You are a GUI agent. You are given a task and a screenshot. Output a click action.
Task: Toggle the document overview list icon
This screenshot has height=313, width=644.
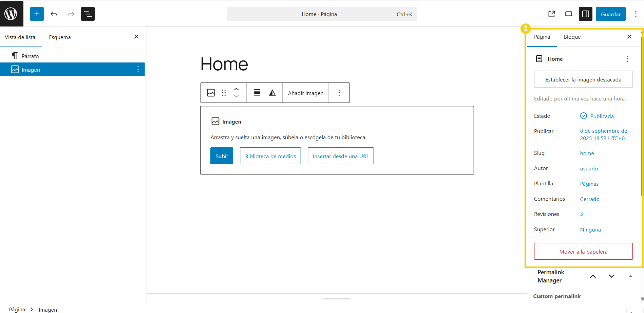tap(88, 14)
